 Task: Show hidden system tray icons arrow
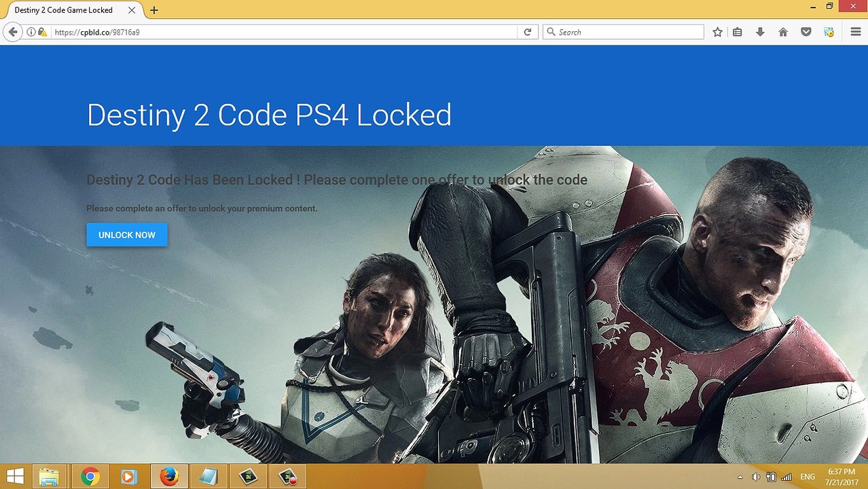(x=740, y=477)
